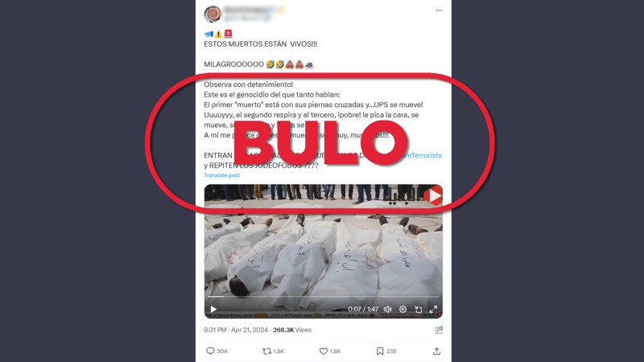Seek on the video progress bar
The image size is (644, 362).
click(324, 296)
